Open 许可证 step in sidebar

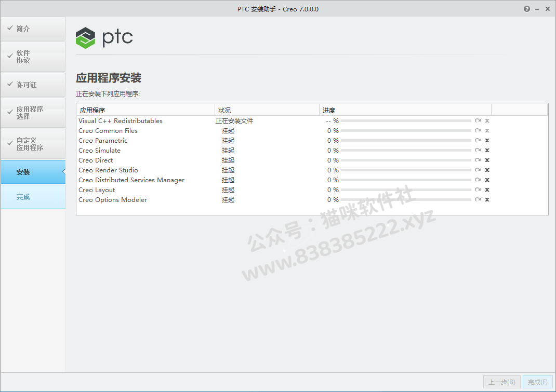coord(33,85)
